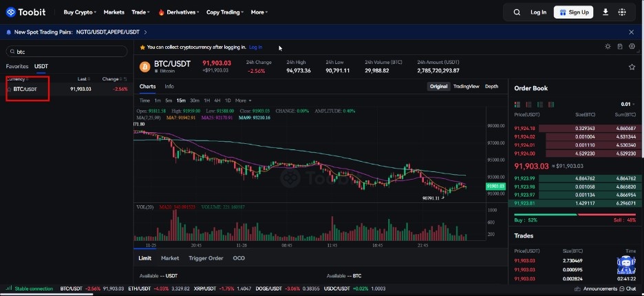
Task: Sort list by Currency column
Action: pyautogui.click(x=17, y=79)
